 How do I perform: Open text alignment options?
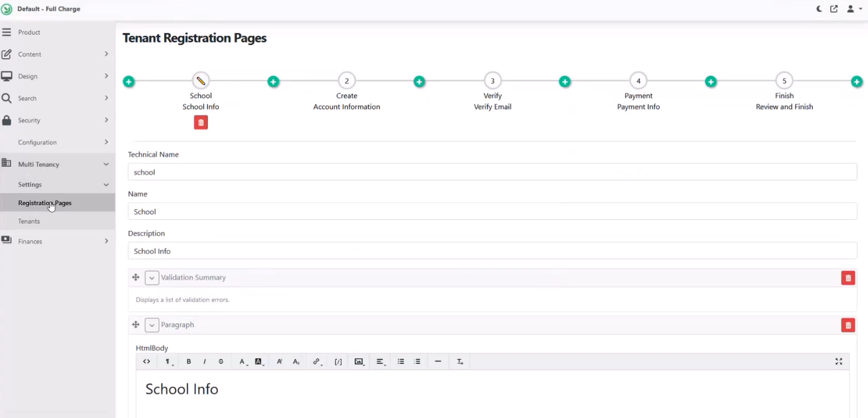(x=381, y=362)
